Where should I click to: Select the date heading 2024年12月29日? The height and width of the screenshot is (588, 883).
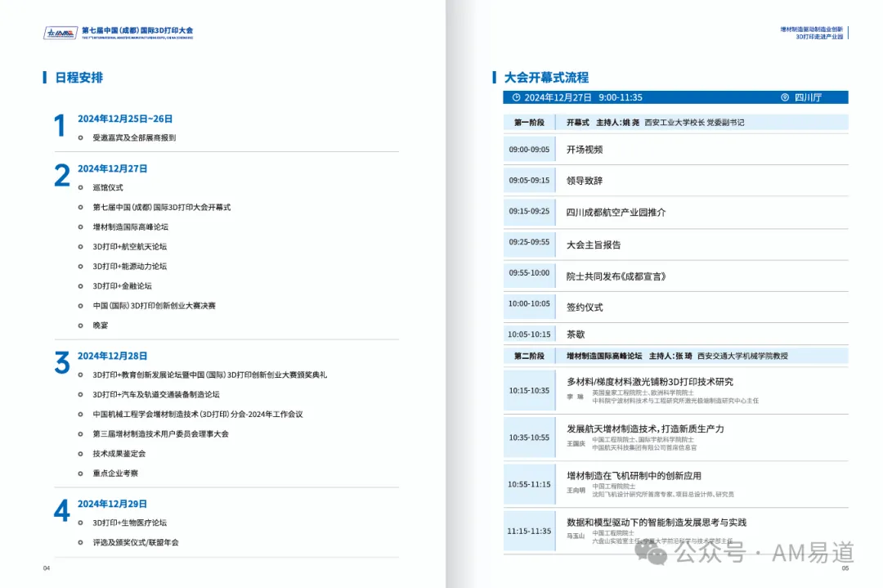113,504
